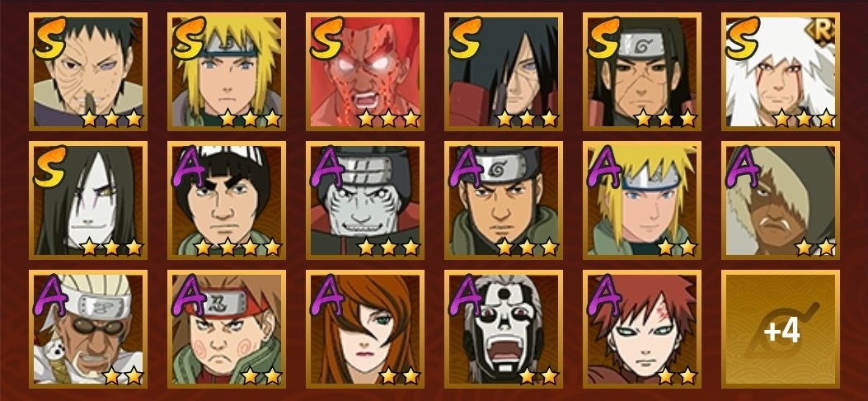Select the dark-skinned Darui portrait
Screen dimensions: 868x401
[x=780, y=200]
